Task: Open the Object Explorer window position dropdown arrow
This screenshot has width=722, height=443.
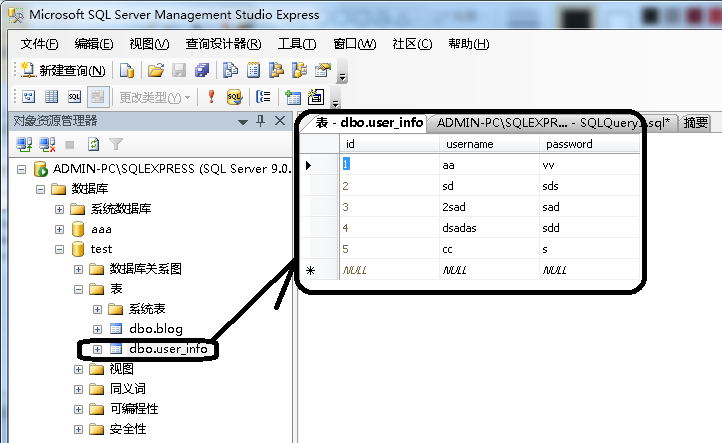Action: click(x=243, y=122)
